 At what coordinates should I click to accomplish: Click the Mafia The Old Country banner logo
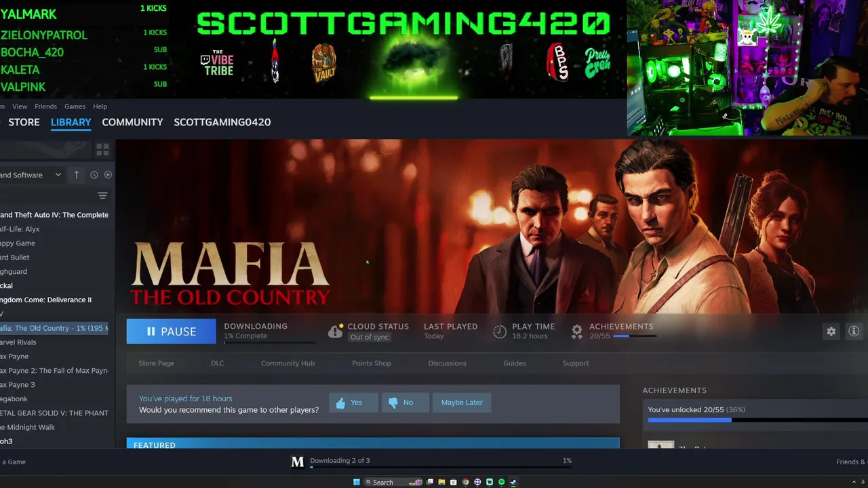coord(230,274)
